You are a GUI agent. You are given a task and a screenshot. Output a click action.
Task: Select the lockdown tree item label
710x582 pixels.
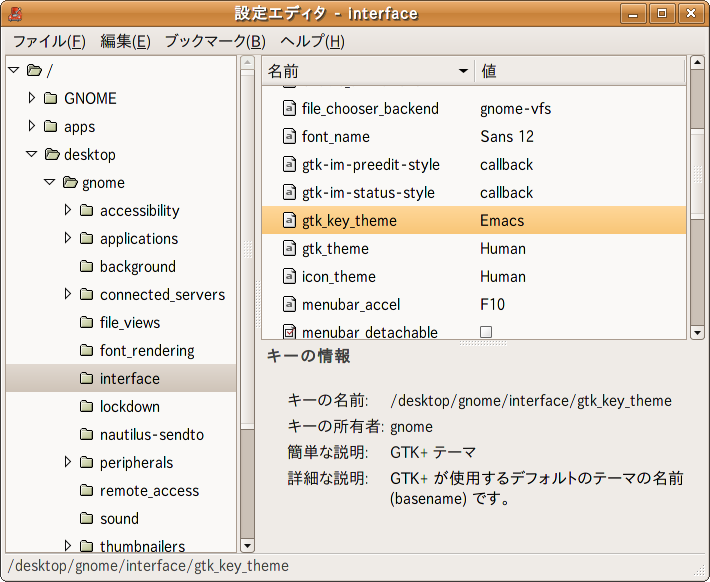click(x=130, y=406)
